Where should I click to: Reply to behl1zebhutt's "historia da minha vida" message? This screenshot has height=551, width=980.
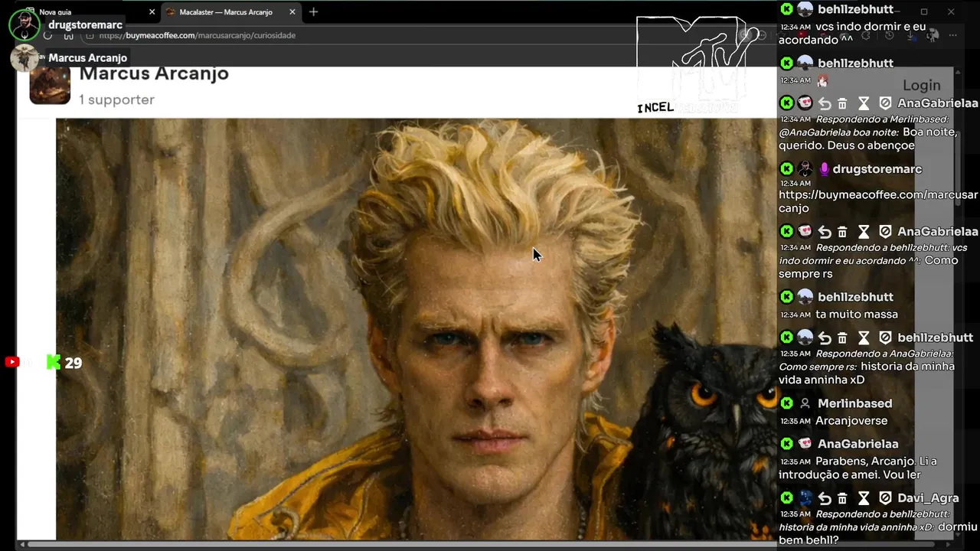825,338
